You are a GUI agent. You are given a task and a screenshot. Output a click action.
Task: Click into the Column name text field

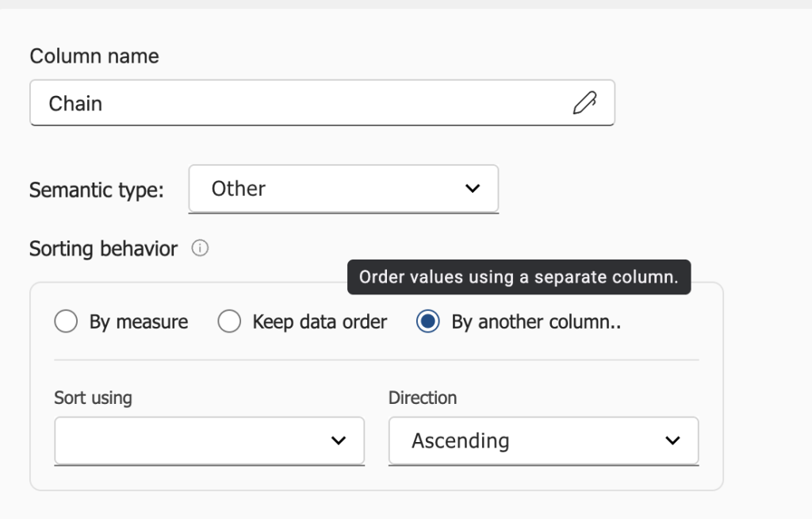coord(301,103)
